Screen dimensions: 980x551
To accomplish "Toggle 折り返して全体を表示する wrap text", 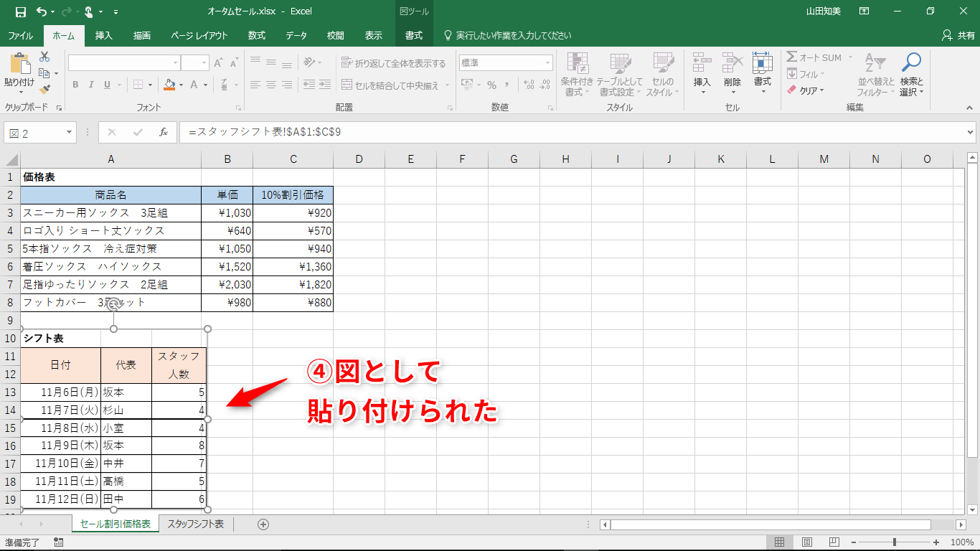I will click(394, 63).
